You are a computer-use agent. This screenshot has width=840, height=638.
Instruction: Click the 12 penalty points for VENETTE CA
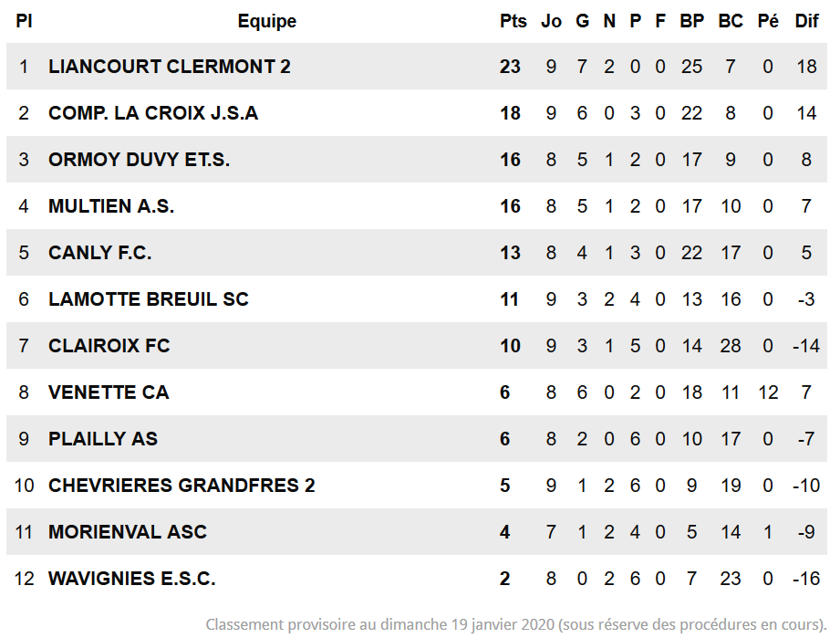(x=768, y=392)
